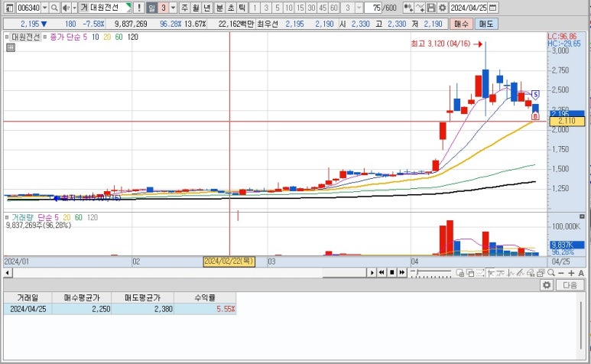This screenshot has height=364, width=591.
Task: Click the rewind double-arrow button
Action: click(382, 272)
